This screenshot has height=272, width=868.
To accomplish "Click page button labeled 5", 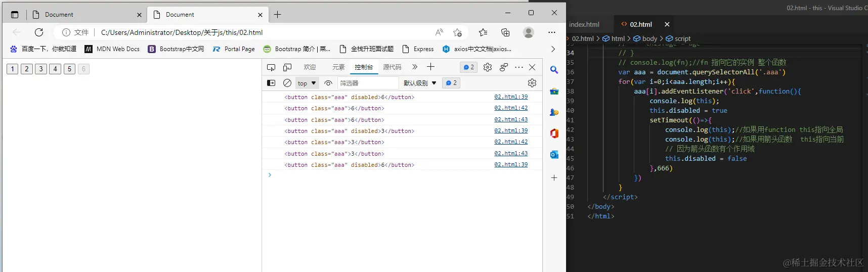I will 69,69.
